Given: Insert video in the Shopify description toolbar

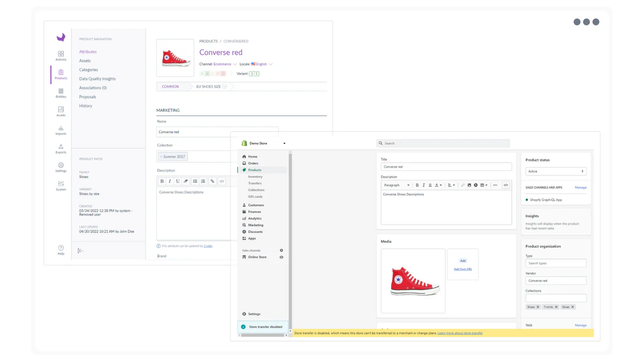Looking at the screenshot, I should (x=475, y=185).
